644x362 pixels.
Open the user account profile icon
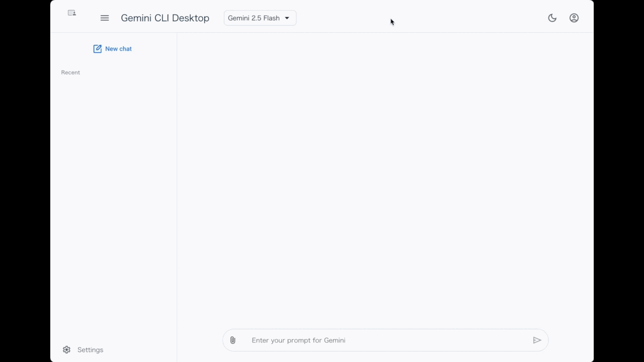[x=574, y=18]
